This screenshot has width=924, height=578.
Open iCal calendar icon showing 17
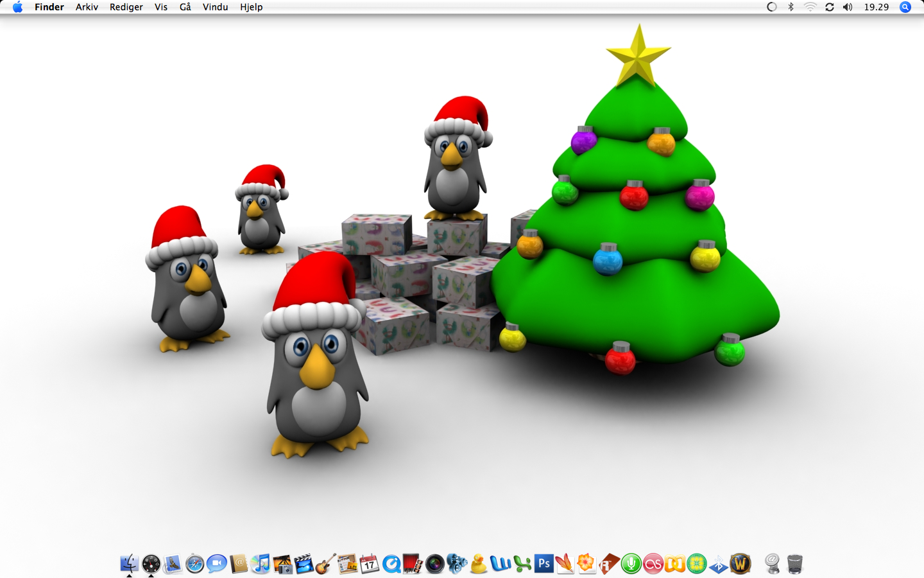pyautogui.click(x=369, y=564)
